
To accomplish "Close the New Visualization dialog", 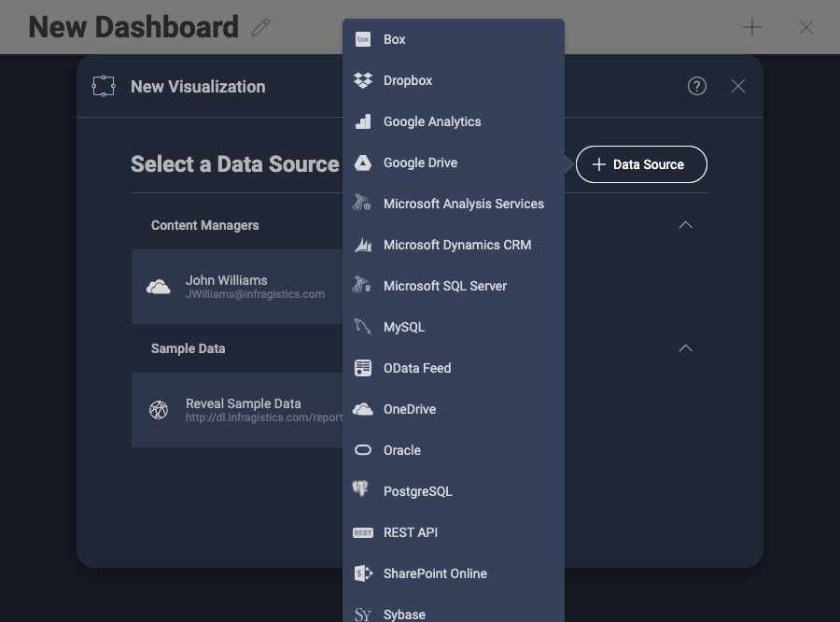I will [x=738, y=86].
